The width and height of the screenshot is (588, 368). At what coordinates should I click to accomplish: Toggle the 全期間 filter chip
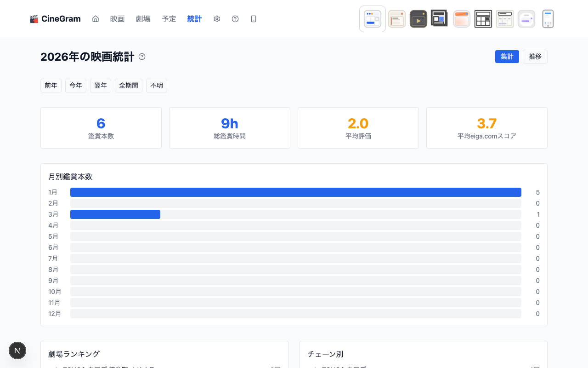[x=128, y=85]
